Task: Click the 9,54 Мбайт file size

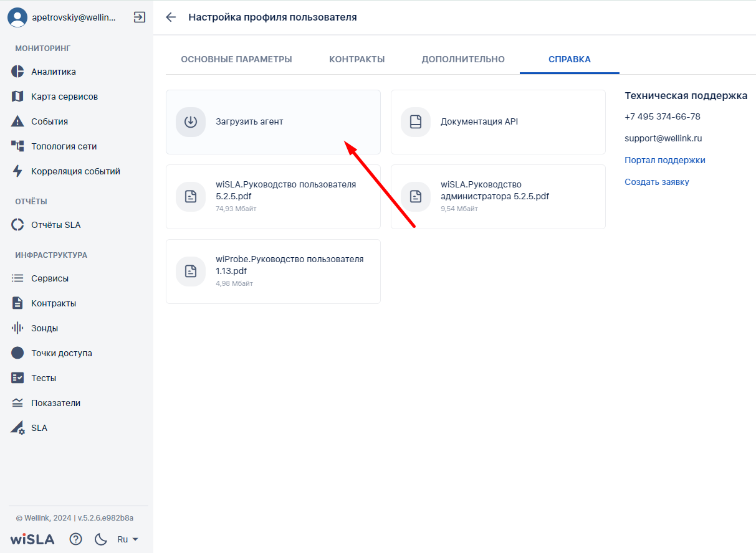Action: 459,209
